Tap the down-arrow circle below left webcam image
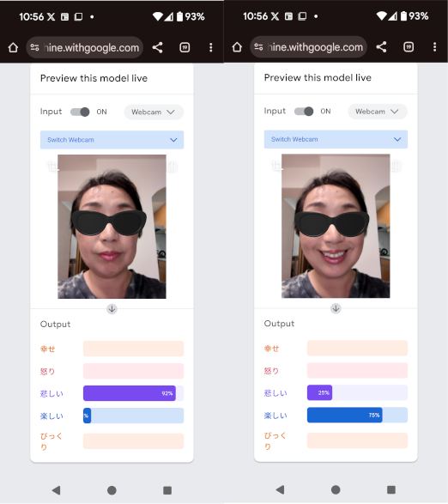 tap(112, 309)
